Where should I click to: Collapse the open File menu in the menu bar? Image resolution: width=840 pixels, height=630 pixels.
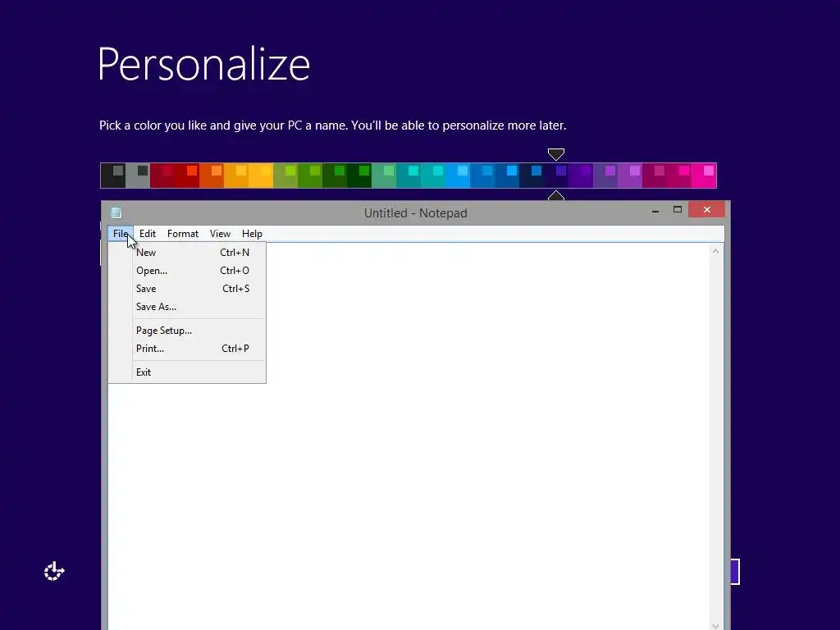tap(121, 234)
